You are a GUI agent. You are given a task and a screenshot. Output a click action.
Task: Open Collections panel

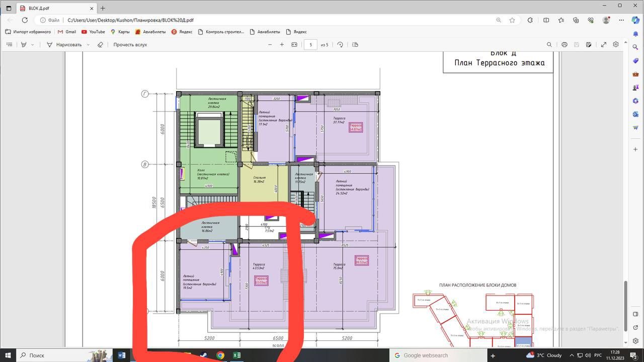click(576, 20)
